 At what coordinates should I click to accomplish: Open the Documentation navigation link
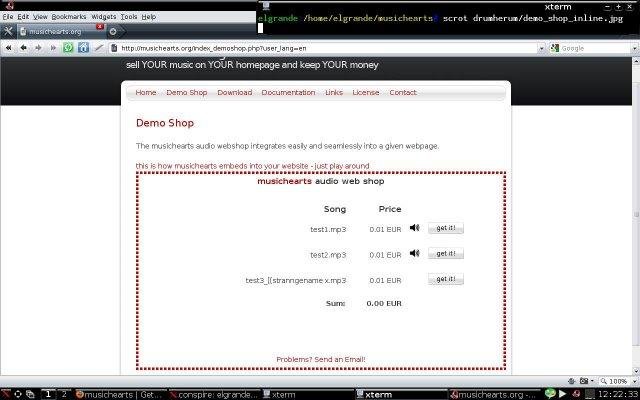(288, 93)
